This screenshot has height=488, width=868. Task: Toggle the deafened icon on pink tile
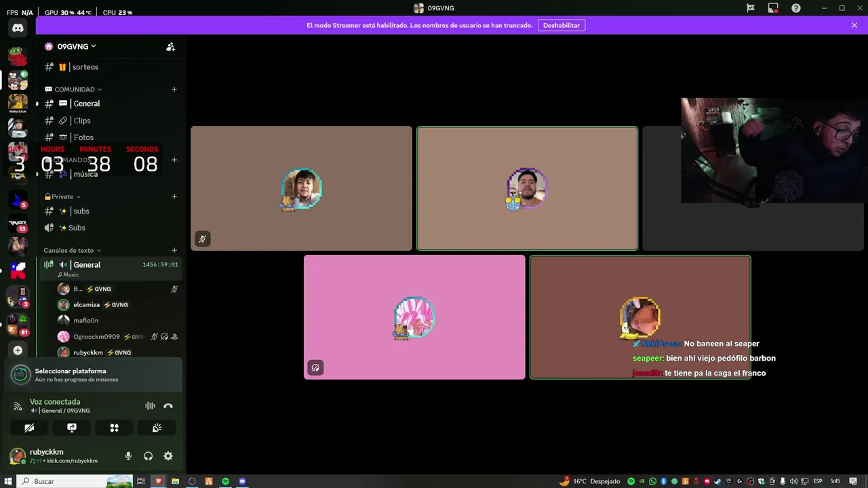[x=315, y=368]
